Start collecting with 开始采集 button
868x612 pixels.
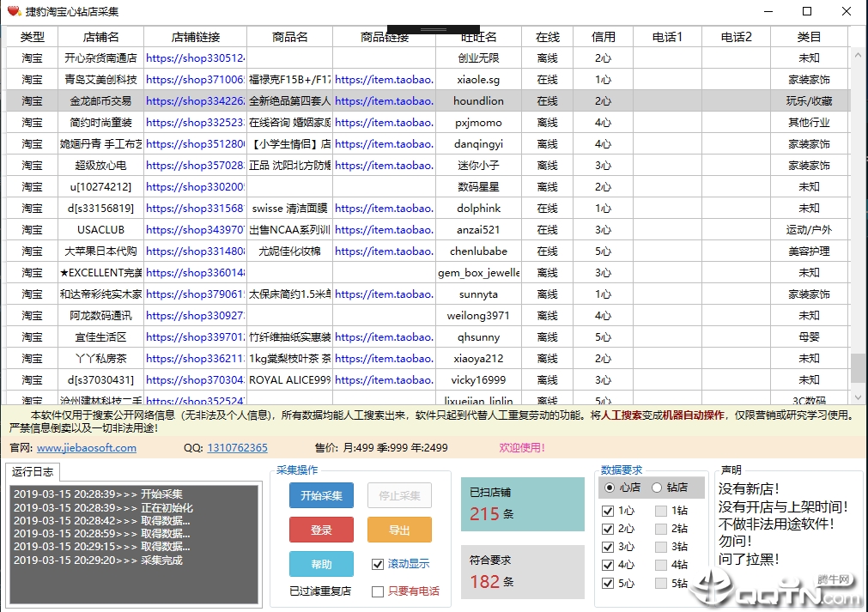321,495
